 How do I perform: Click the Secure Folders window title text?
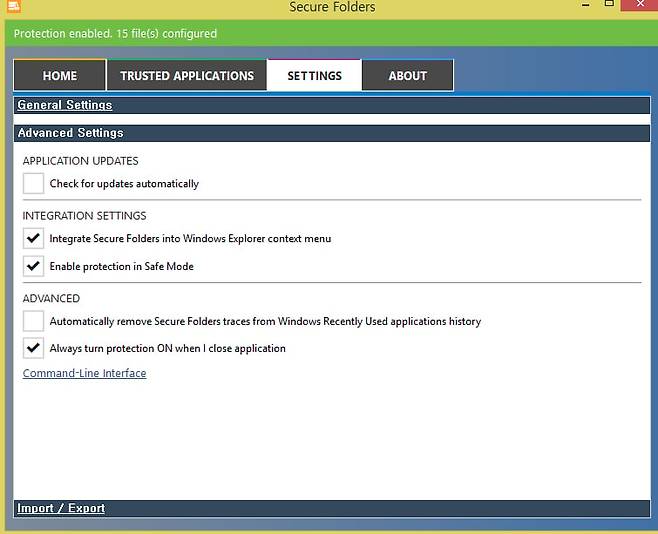[332, 8]
